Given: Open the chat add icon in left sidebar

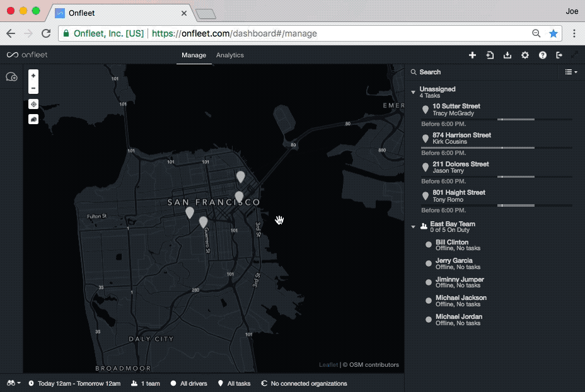Looking at the screenshot, I should pos(11,77).
